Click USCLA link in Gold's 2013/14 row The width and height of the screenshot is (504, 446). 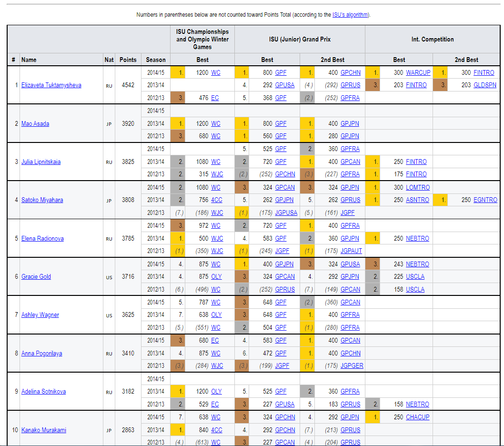pos(415,276)
